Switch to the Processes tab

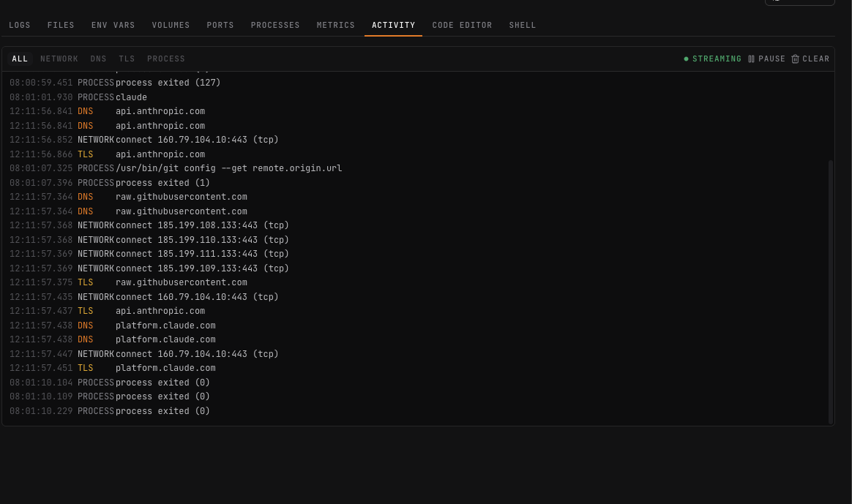[x=275, y=25]
